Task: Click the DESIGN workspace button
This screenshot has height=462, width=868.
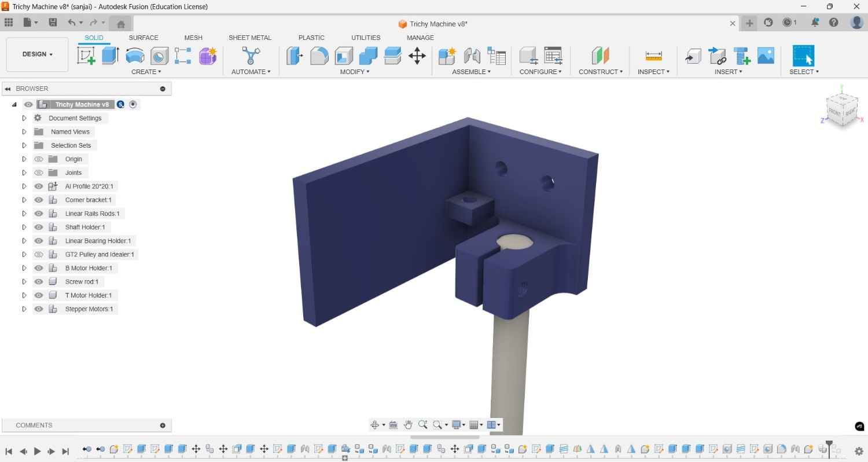Action: [35, 54]
